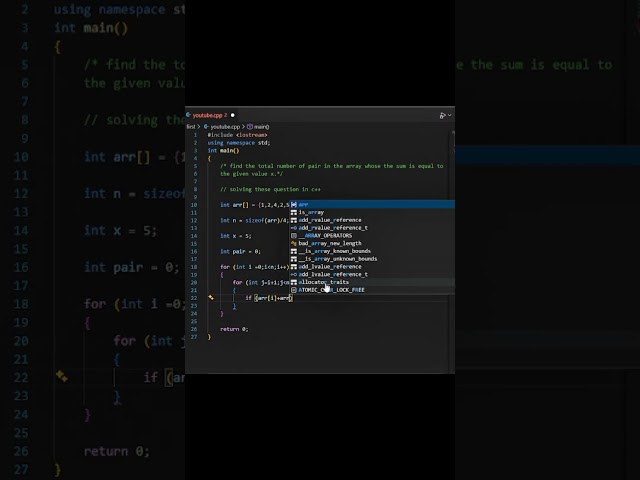Pick 'allocator_traits' in the suggestion list
Viewport: 640px width, 480px height.
pyautogui.click(x=372, y=282)
